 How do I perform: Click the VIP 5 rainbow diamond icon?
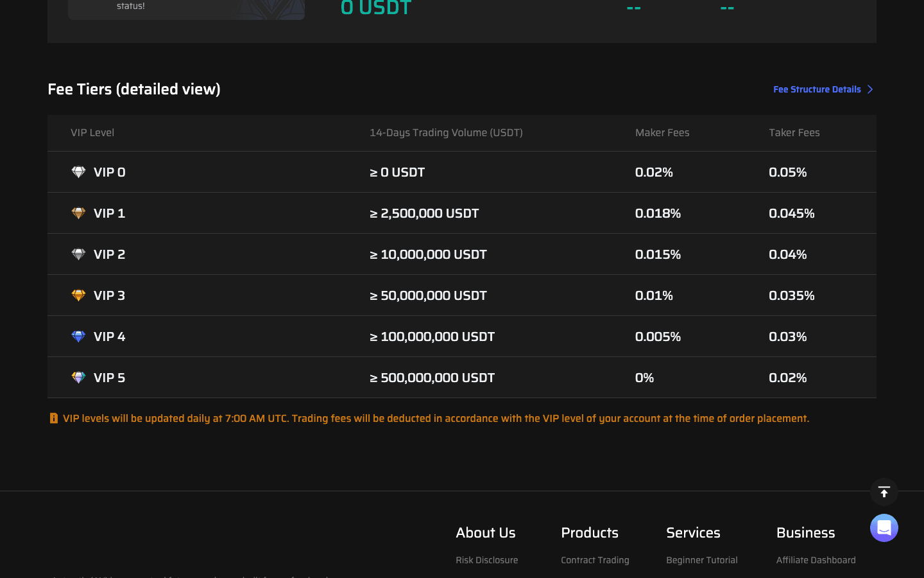tap(78, 378)
